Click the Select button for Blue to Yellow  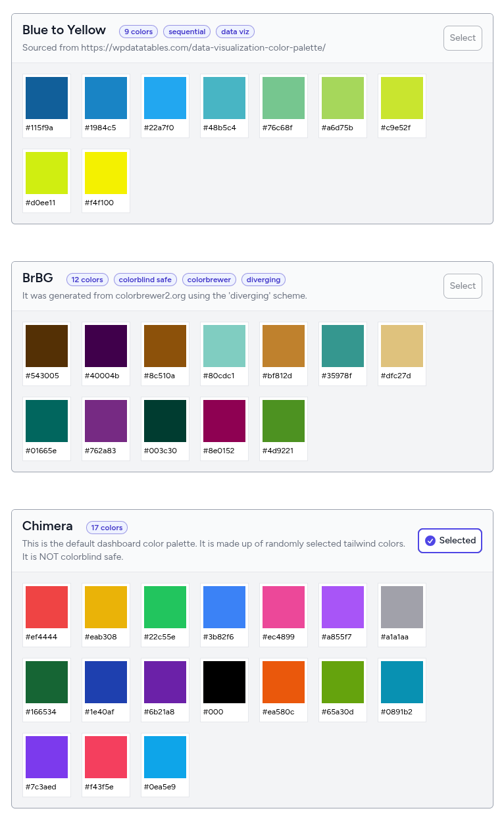click(x=462, y=37)
